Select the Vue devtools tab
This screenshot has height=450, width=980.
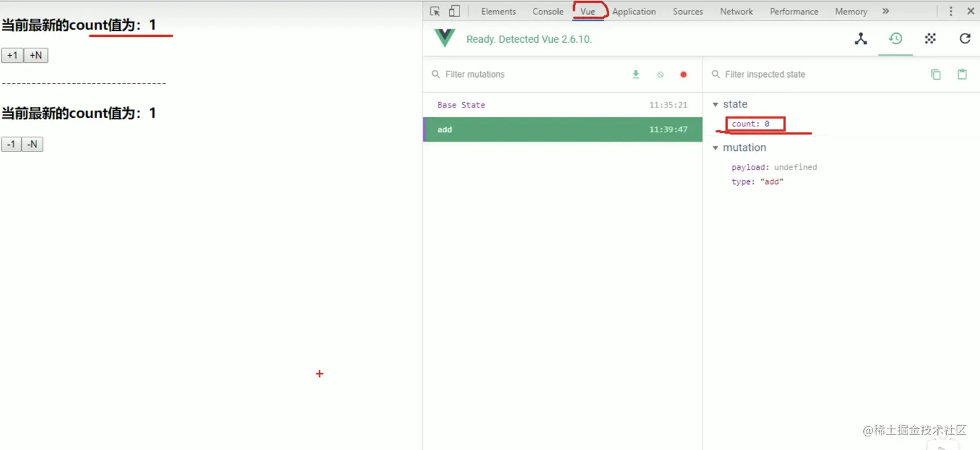tap(588, 12)
